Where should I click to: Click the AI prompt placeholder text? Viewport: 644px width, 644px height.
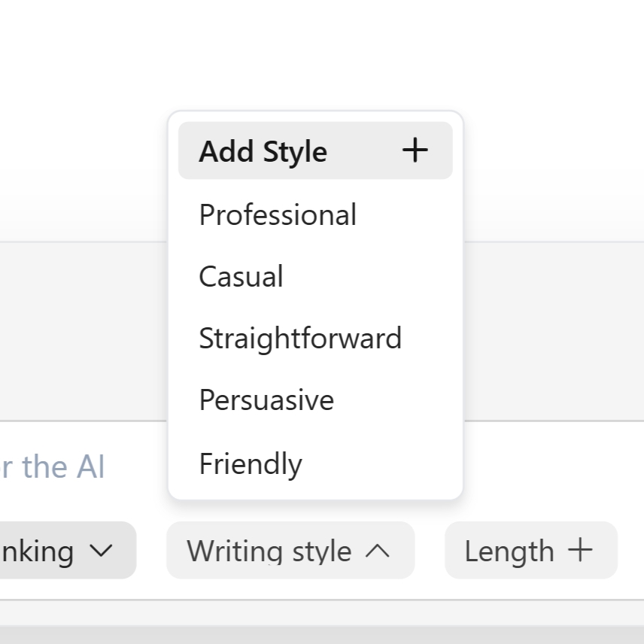pos(54,466)
